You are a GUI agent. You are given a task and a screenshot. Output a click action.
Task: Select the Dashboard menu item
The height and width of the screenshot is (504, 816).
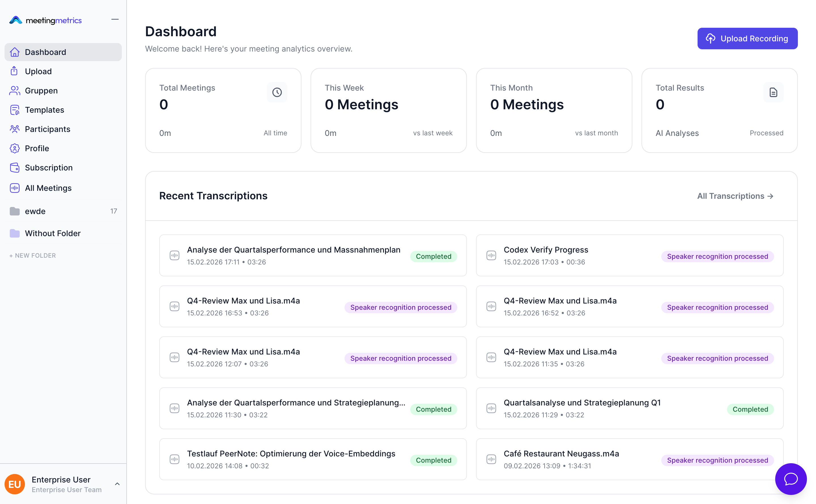click(x=45, y=52)
